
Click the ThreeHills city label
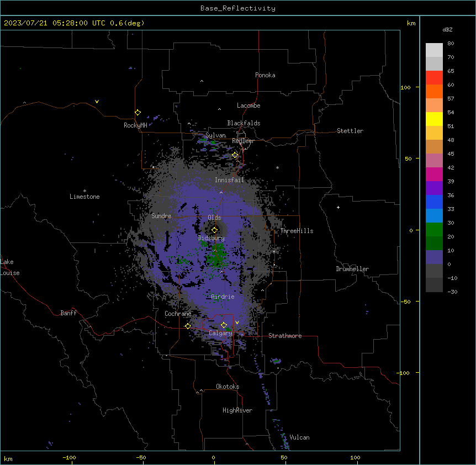pyautogui.click(x=297, y=231)
